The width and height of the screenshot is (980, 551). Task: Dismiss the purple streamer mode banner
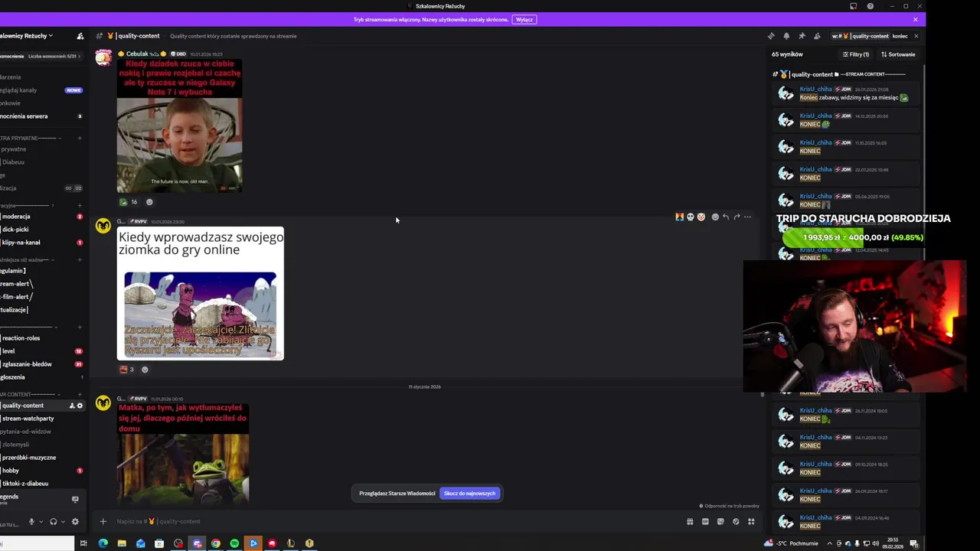pyautogui.click(x=915, y=19)
